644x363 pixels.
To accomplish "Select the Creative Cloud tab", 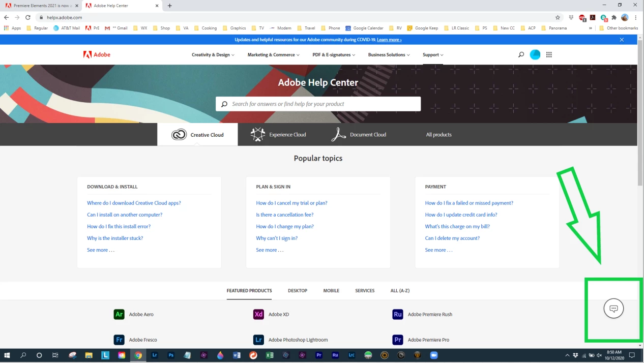I will 197,134.
